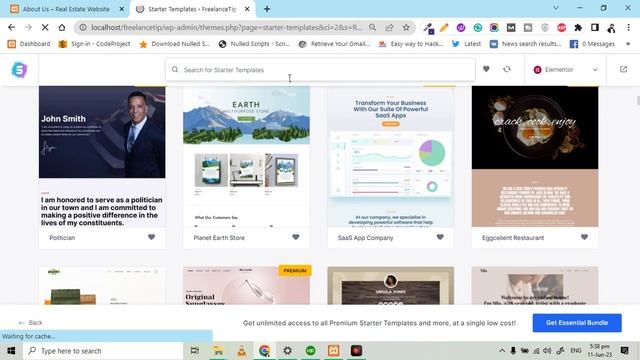Select the Starter Templates browser tab
The height and width of the screenshot is (360, 640).
pos(192,9)
